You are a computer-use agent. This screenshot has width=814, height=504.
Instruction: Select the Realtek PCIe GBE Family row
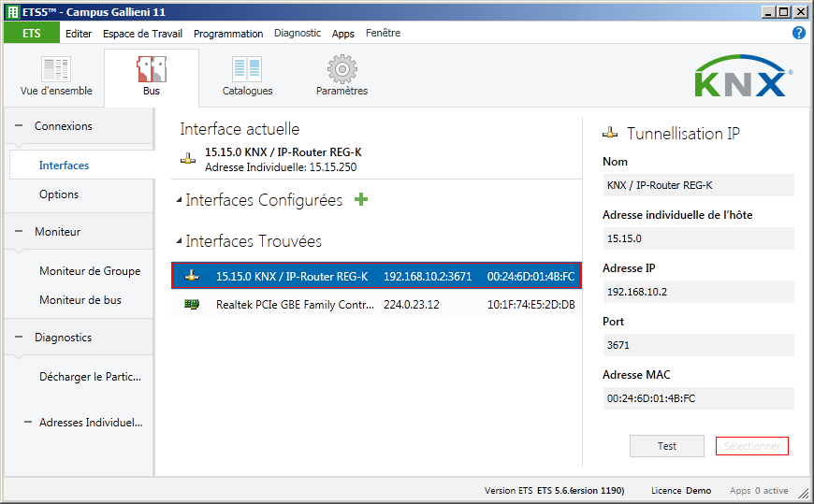[376, 304]
